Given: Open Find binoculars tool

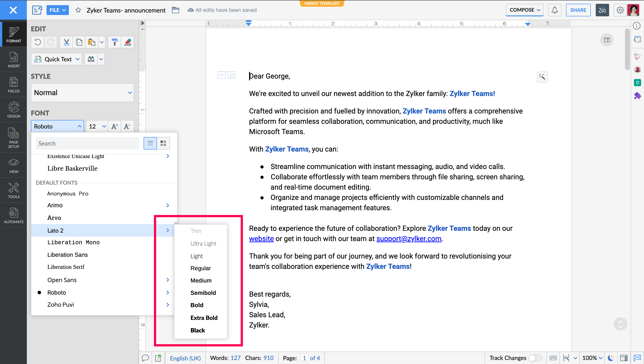Looking at the screenshot, I should coord(91,59).
